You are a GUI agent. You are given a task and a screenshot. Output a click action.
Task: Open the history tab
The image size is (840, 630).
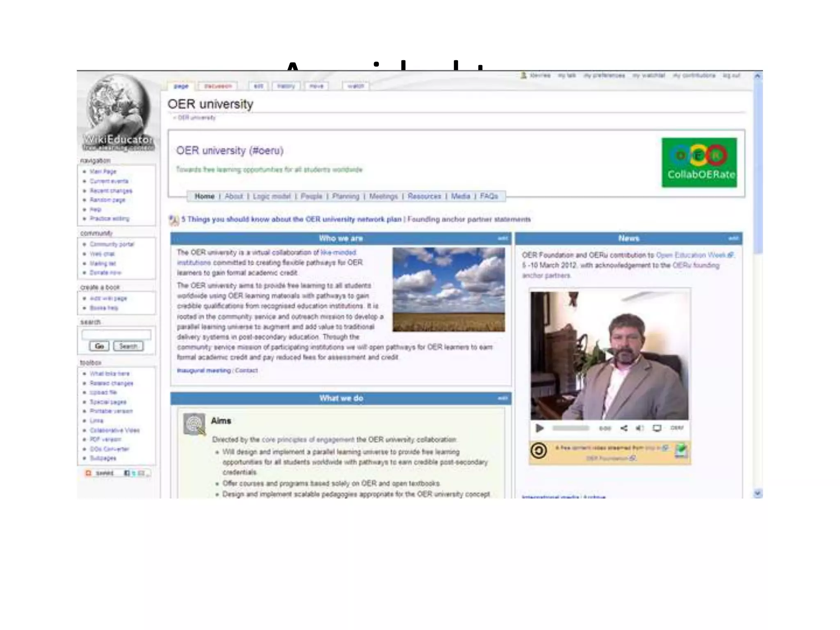(x=286, y=86)
